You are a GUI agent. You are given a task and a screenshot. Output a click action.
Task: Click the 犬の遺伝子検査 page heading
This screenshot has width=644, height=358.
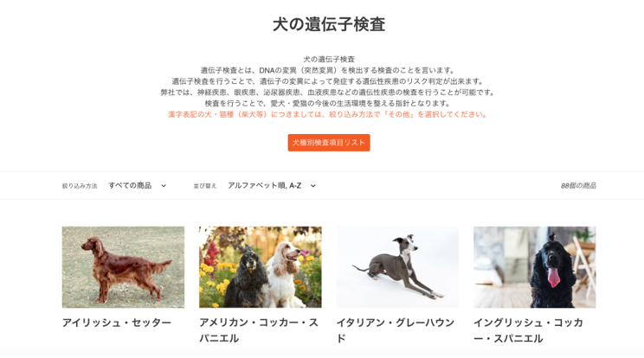[329, 24]
